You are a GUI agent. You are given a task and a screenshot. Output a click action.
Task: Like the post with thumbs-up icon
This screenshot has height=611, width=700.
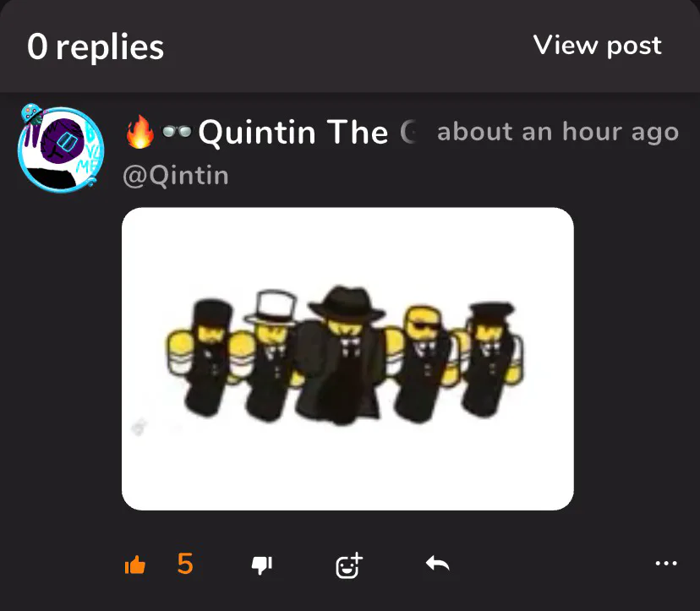point(135,565)
